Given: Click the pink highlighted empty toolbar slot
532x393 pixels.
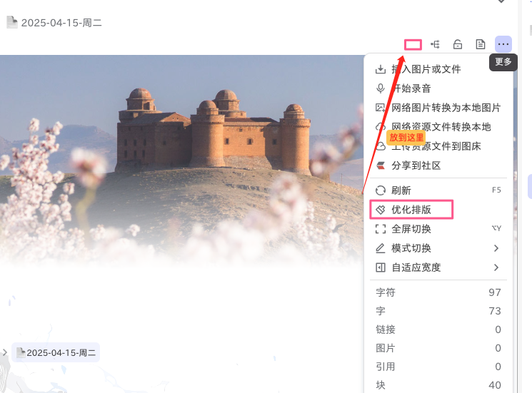Looking at the screenshot, I should [413, 45].
